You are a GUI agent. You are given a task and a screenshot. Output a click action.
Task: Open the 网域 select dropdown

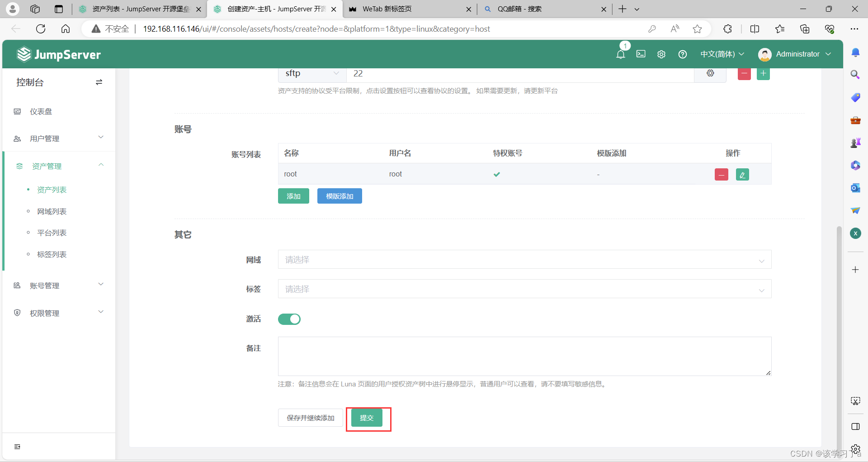pos(524,260)
